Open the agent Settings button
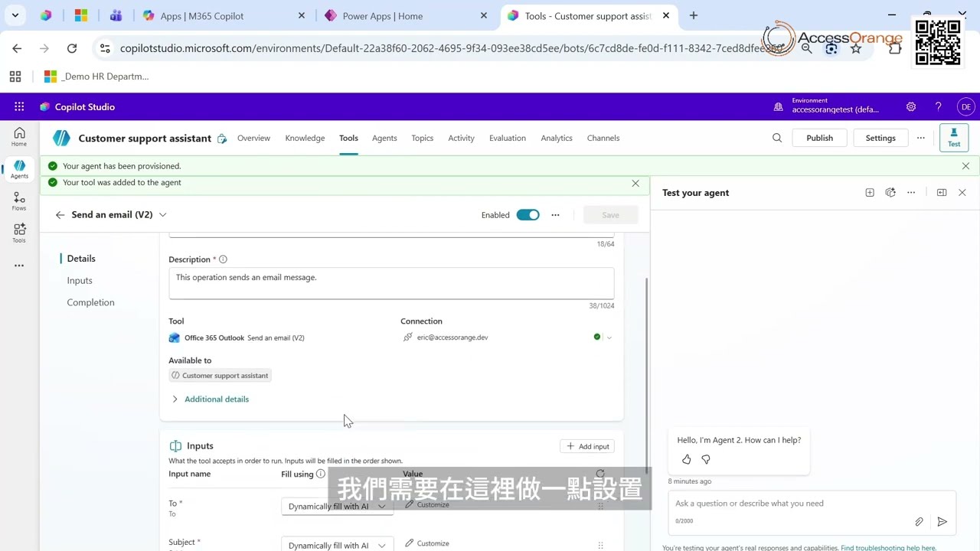This screenshot has width=980, height=551. tap(880, 139)
